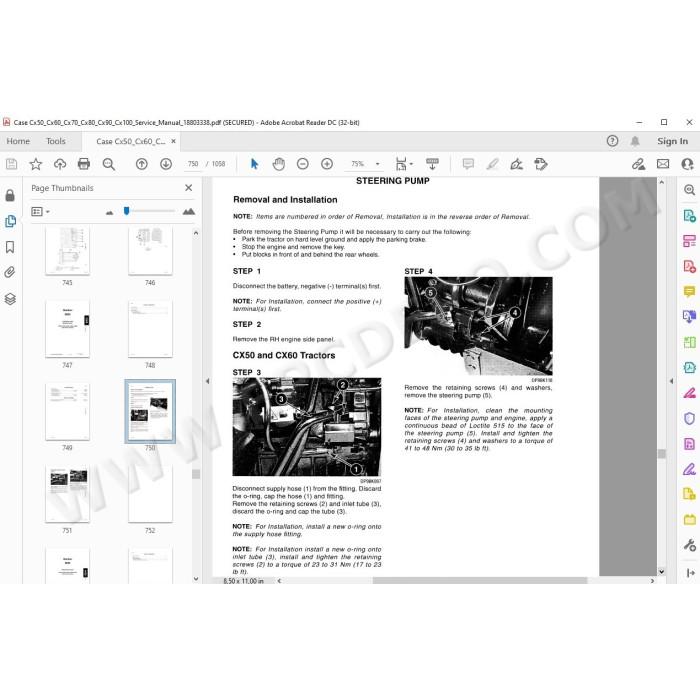Click thumbnails panel scroll down arrow
The width and height of the screenshot is (700, 700).
click(x=196, y=579)
